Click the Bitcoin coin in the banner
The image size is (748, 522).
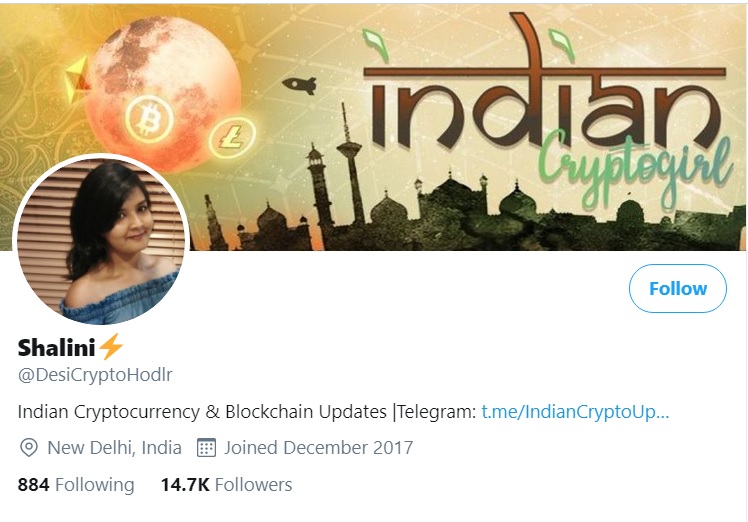point(149,119)
